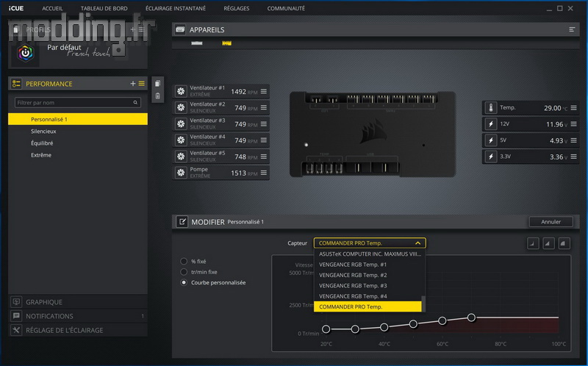Expand the NOTIFICATIONS section

(78, 316)
